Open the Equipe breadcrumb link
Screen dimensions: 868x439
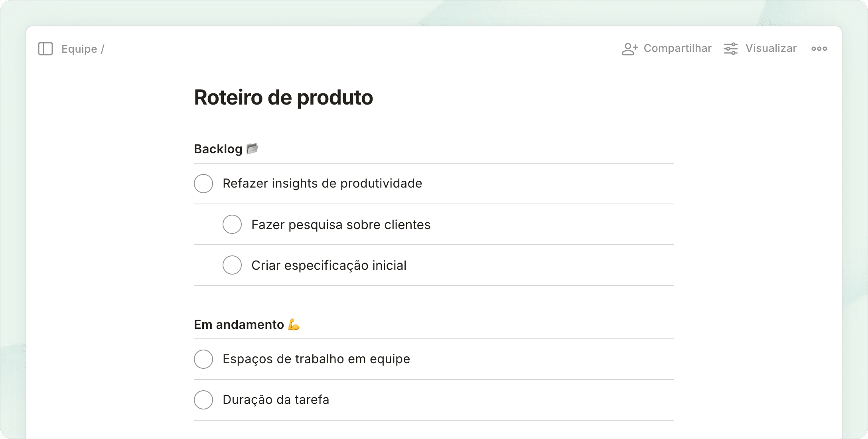pos(79,49)
